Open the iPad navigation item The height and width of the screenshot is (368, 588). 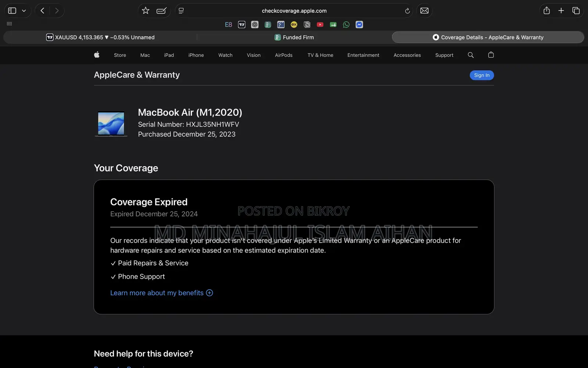169,55
